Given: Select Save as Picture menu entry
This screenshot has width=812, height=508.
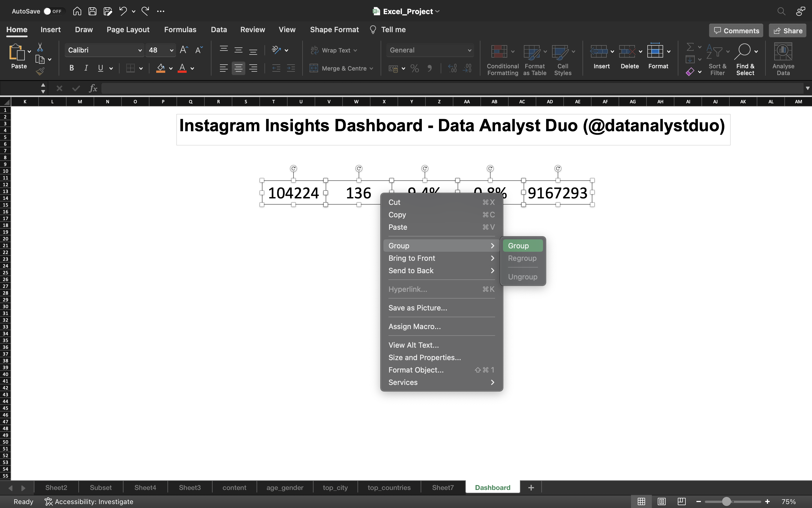Looking at the screenshot, I should tap(441, 308).
